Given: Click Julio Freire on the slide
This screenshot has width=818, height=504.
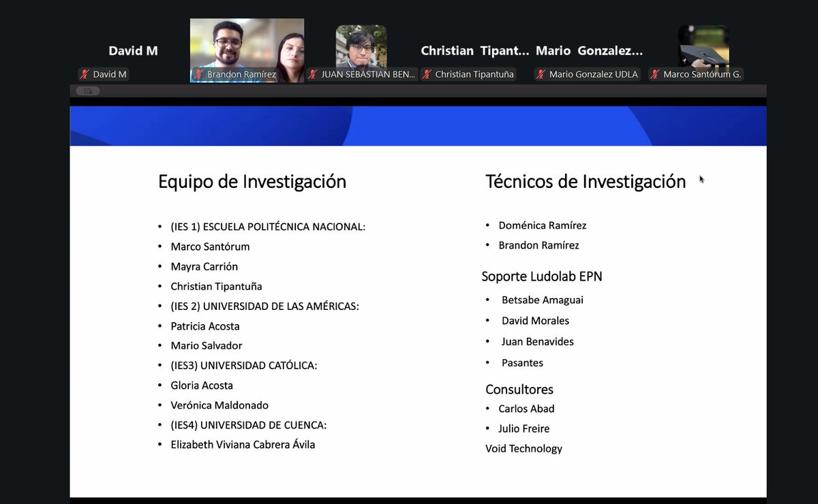Looking at the screenshot, I should pyautogui.click(x=524, y=428).
